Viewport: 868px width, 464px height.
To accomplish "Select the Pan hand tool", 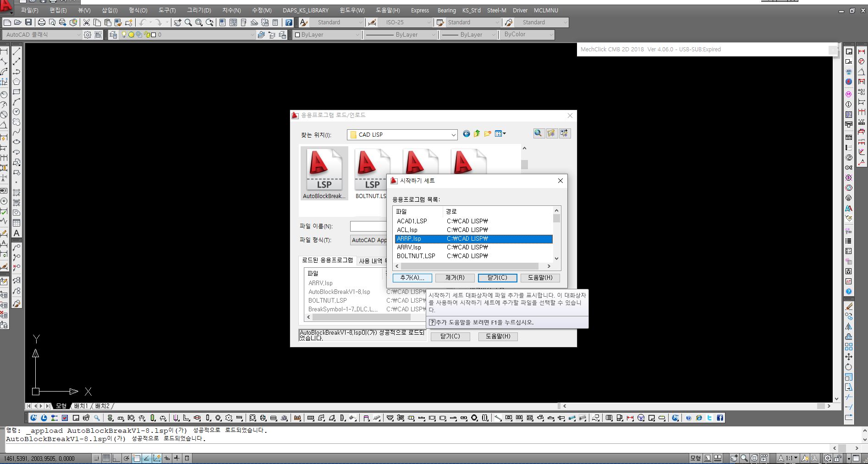I will (177, 22).
